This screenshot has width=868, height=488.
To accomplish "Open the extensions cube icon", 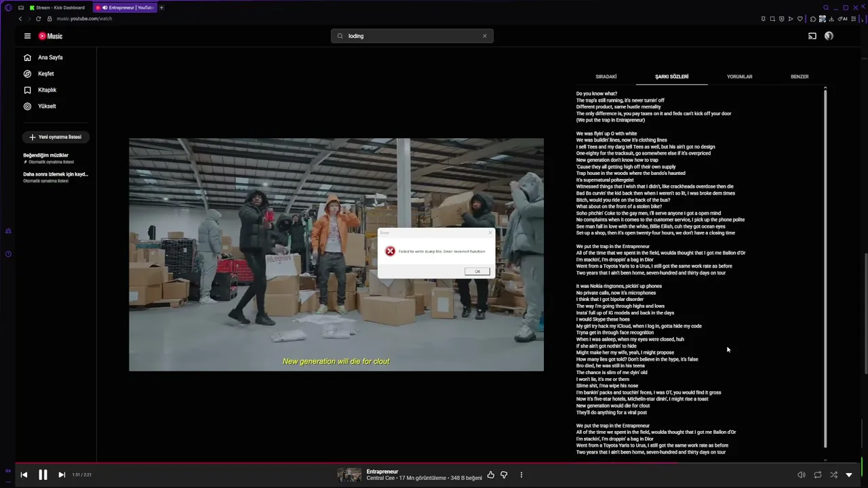I will click(x=813, y=19).
